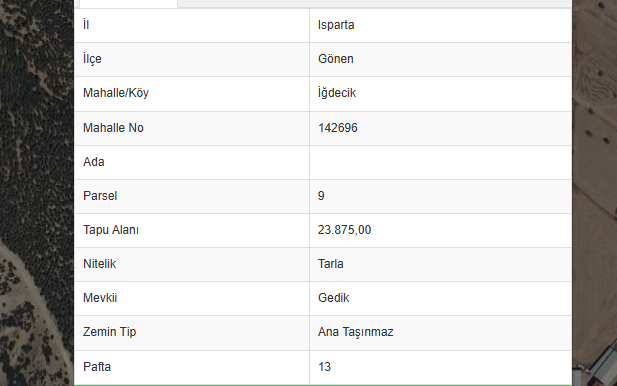Click the empty Ada value cell
Screen dimensions: 617x386
440,163
